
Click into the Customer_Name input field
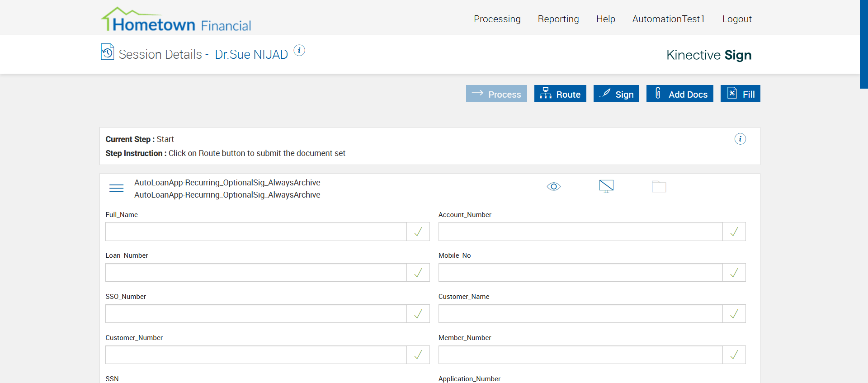580,314
